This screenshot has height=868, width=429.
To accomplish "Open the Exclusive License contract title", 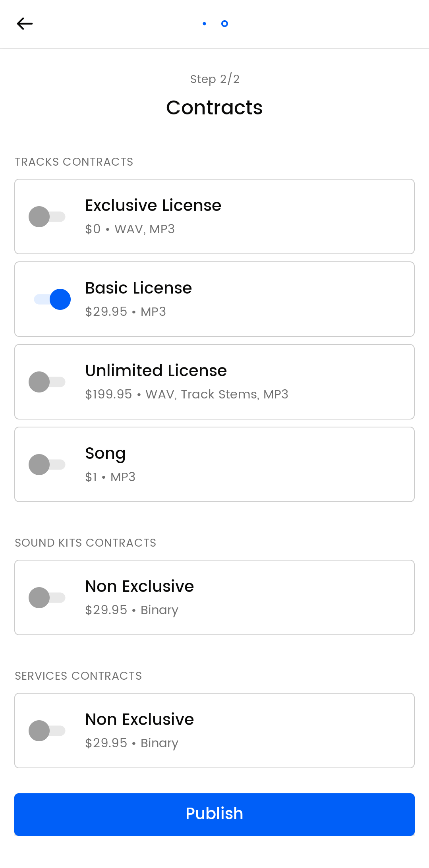I will tap(153, 205).
